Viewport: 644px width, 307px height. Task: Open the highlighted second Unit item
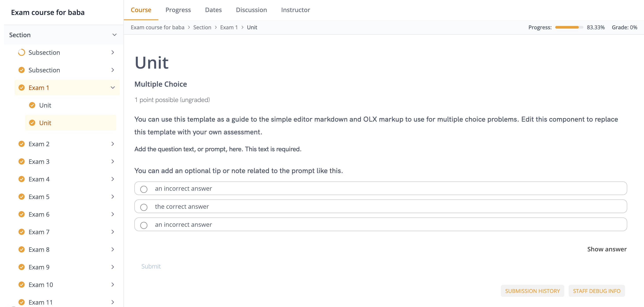point(71,123)
